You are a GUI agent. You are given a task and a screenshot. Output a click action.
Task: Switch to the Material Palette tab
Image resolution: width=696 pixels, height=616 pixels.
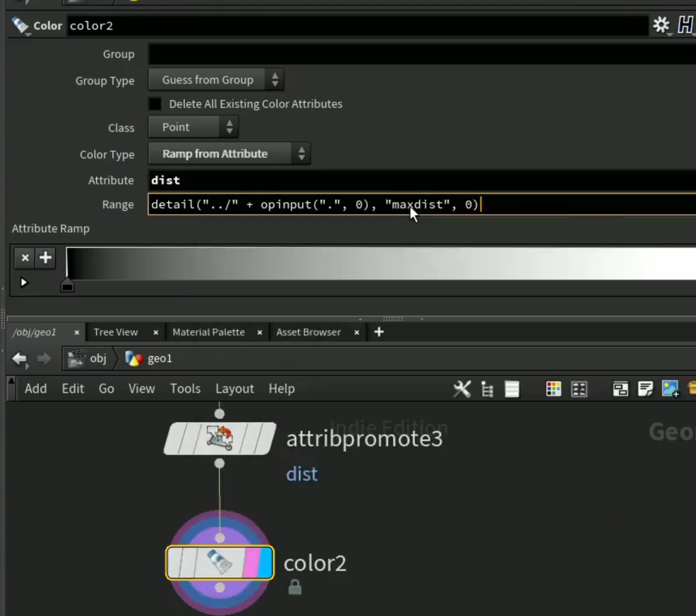pyautogui.click(x=209, y=332)
